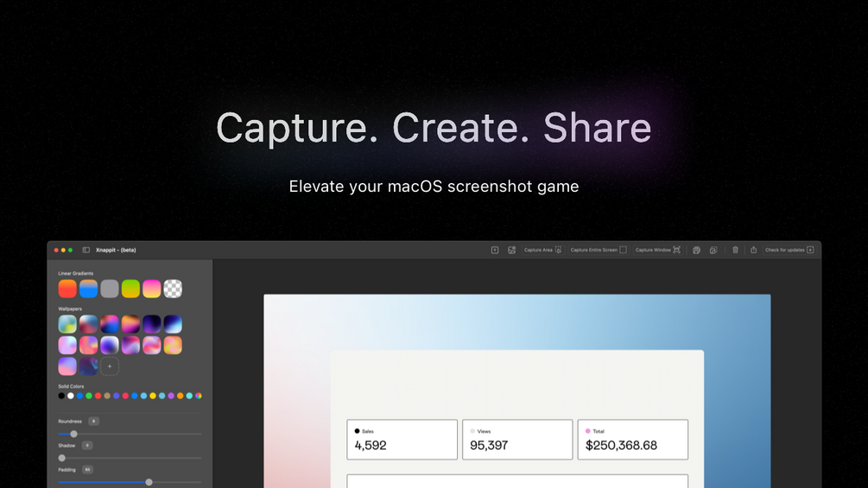868x488 pixels.
Task: Open the rainbow custom color picker dot
Action: pyautogui.click(x=198, y=396)
